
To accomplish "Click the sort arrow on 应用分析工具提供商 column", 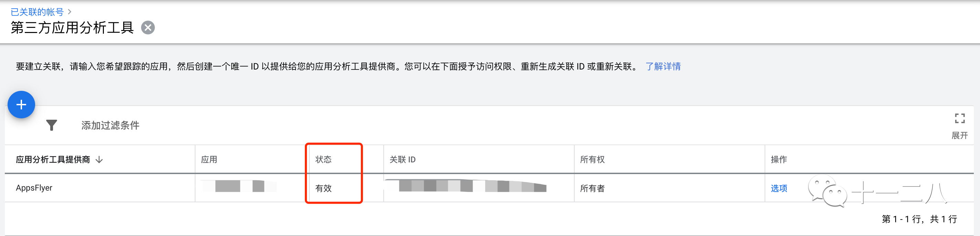I will coord(100,160).
